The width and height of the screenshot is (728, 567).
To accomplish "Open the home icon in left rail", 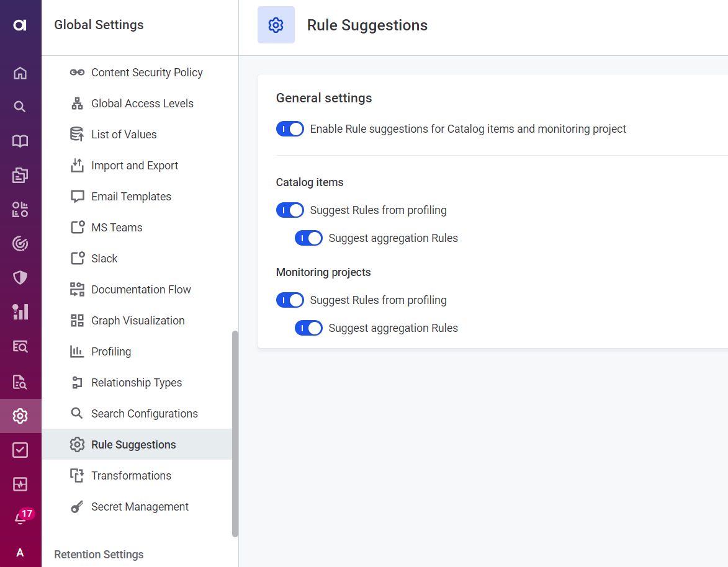I will pos(20,73).
